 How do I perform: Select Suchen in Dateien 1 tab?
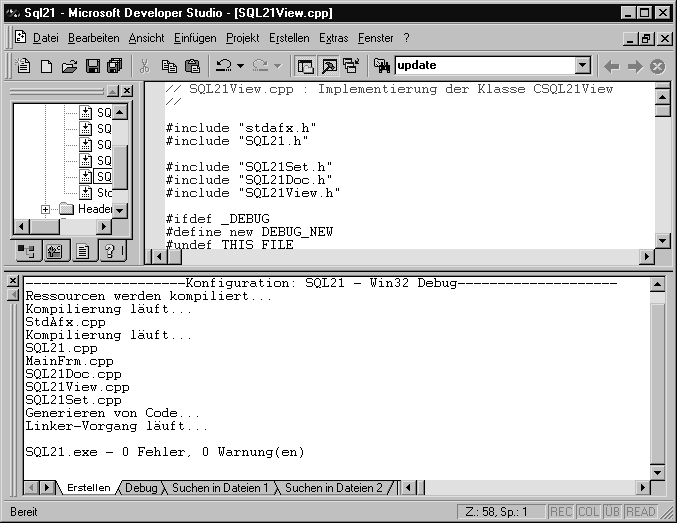(220, 488)
